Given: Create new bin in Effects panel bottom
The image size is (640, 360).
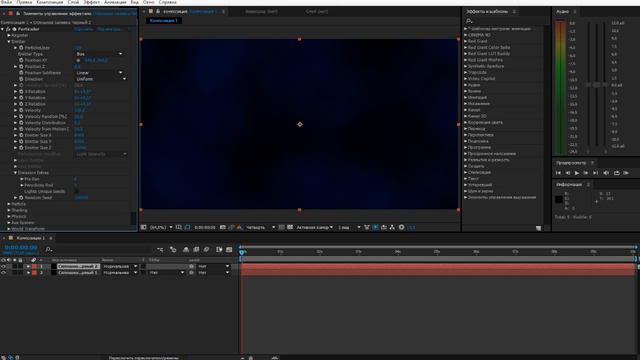Looking at the screenshot, I should click(x=538, y=228).
